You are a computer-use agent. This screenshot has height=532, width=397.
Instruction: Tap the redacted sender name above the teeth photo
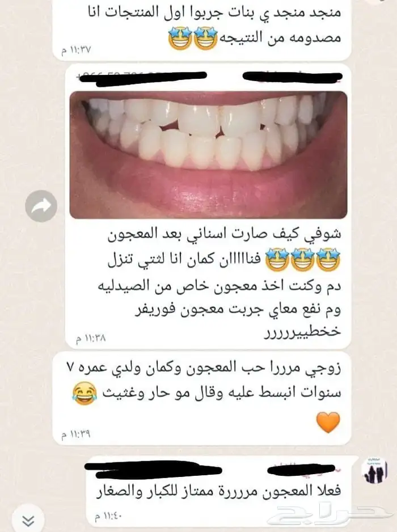pyautogui.click(x=293, y=77)
